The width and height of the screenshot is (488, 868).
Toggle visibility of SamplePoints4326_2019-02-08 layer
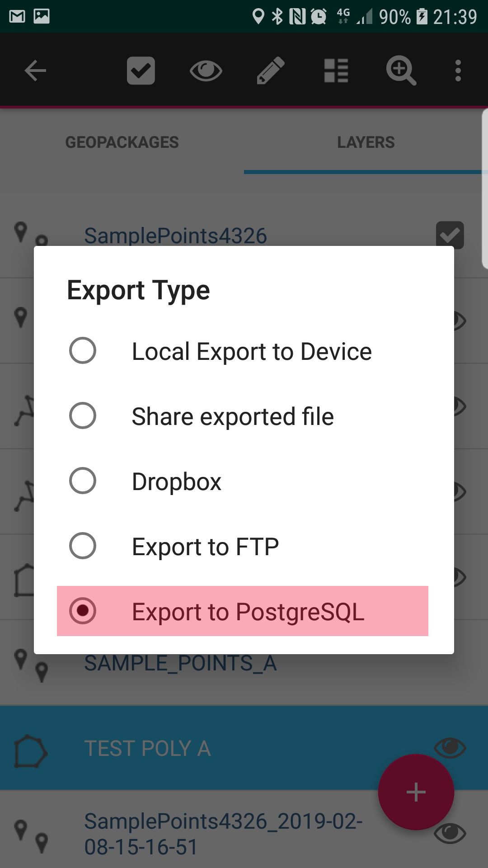click(450, 833)
